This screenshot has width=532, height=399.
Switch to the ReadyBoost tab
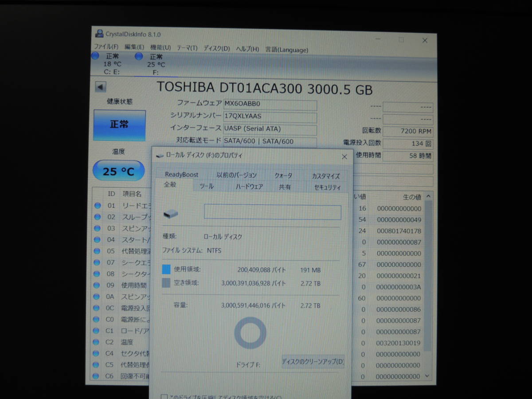point(182,175)
